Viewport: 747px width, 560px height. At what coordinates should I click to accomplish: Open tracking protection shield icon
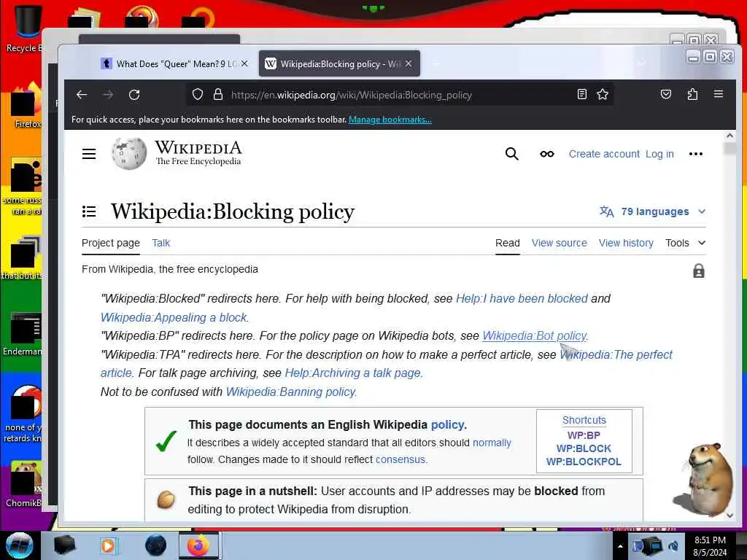click(198, 94)
